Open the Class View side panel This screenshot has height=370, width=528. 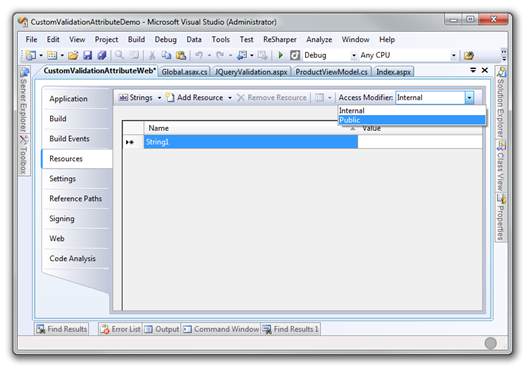click(x=501, y=166)
